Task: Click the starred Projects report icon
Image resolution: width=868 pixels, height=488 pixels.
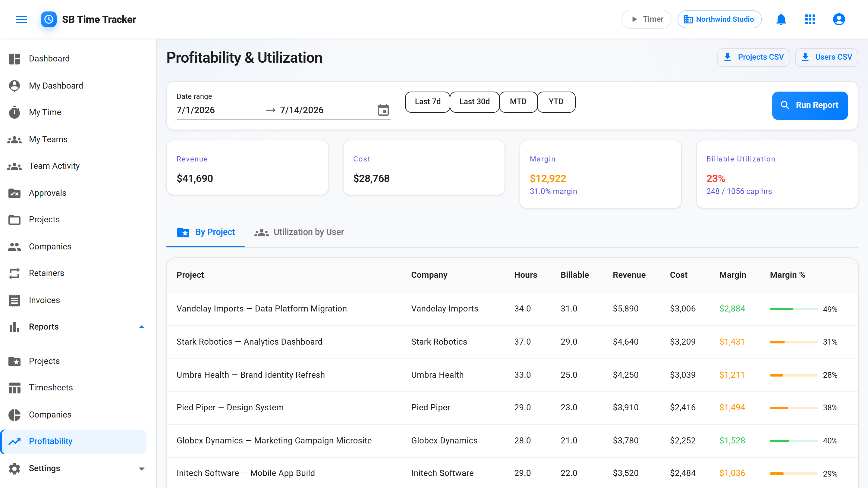Action: [x=14, y=361]
